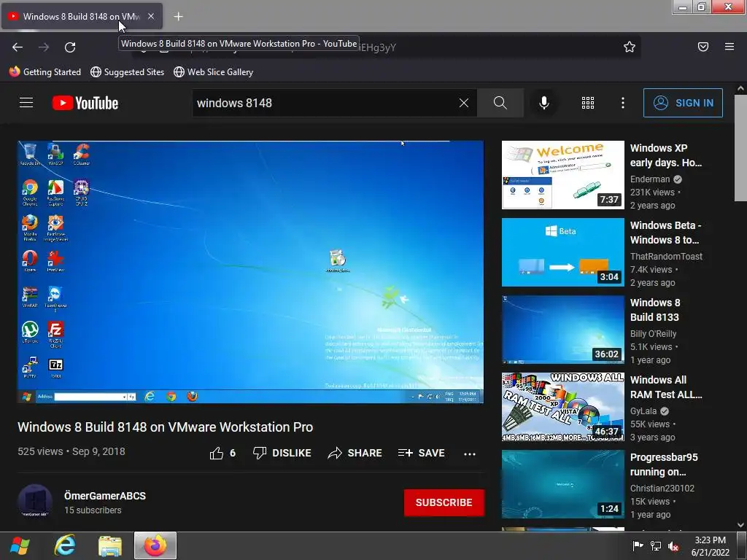Click the scrollbar down arrow
Image resolution: width=747 pixels, height=560 pixels.
pyautogui.click(x=740, y=525)
